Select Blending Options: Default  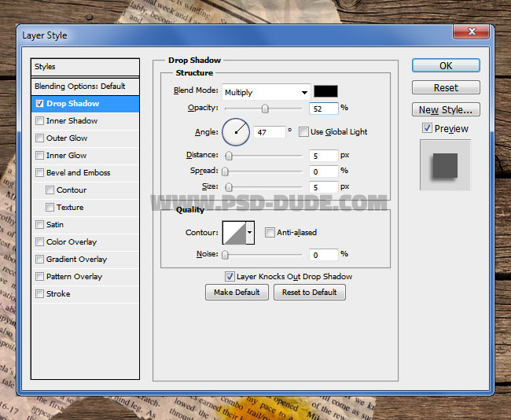click(79, 87)
